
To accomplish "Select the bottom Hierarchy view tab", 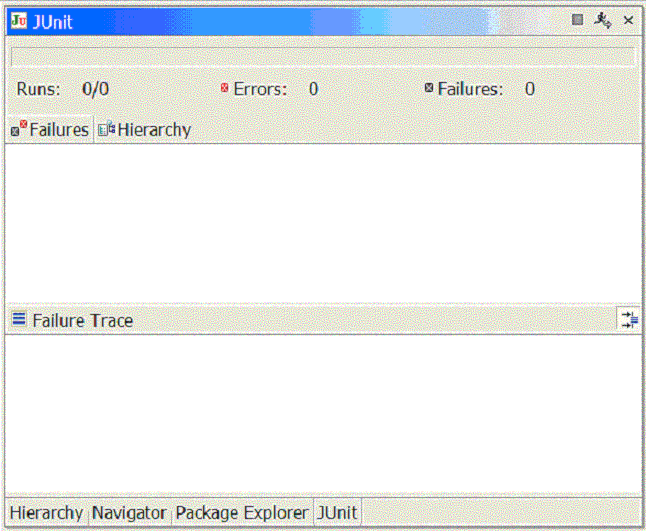I will 46,512.
